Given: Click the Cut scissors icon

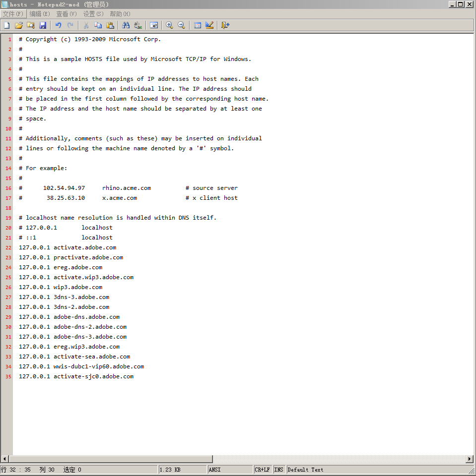Looking at the screenshot, I should pyautogui.click(x=86, y=25).
